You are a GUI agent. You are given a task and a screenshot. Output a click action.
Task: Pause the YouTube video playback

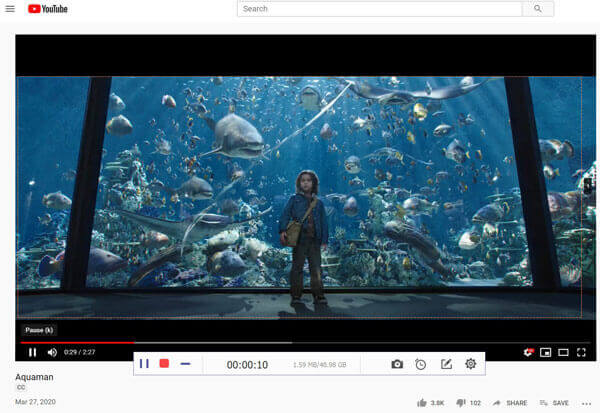[x=33, y=352]
